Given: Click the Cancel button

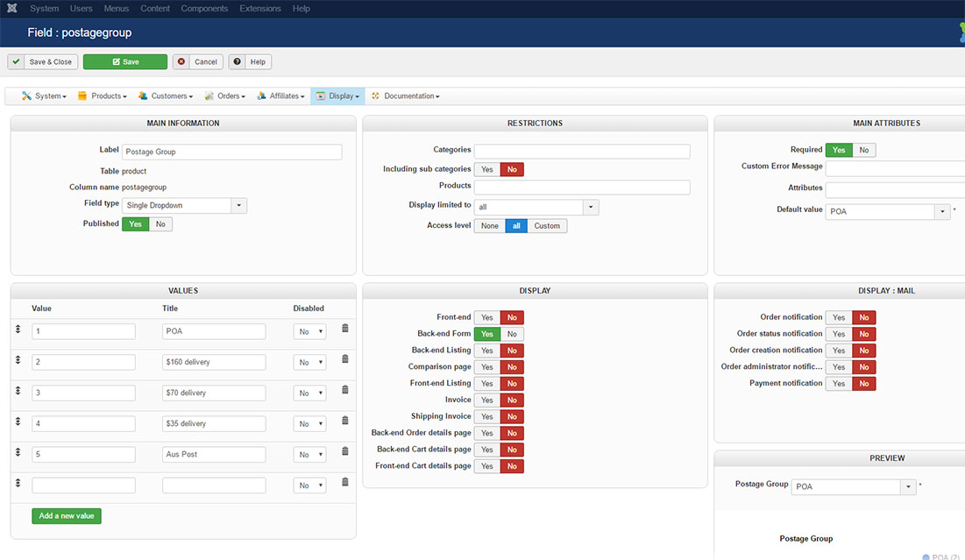Looking at the screenshot, I should coord(197,61).
